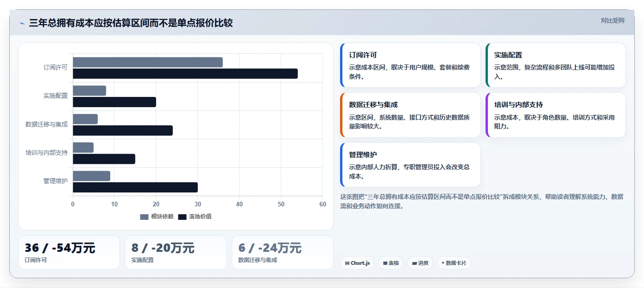This screenshot has height=288, width=644.
Task: Select the 8 / -20万元 stat card
Action: point(176,252)
